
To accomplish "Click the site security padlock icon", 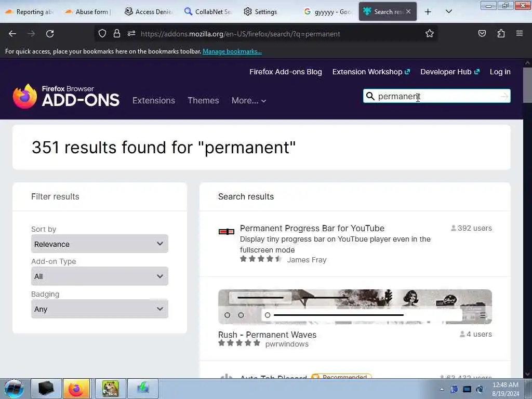I will tap(117, 33).
